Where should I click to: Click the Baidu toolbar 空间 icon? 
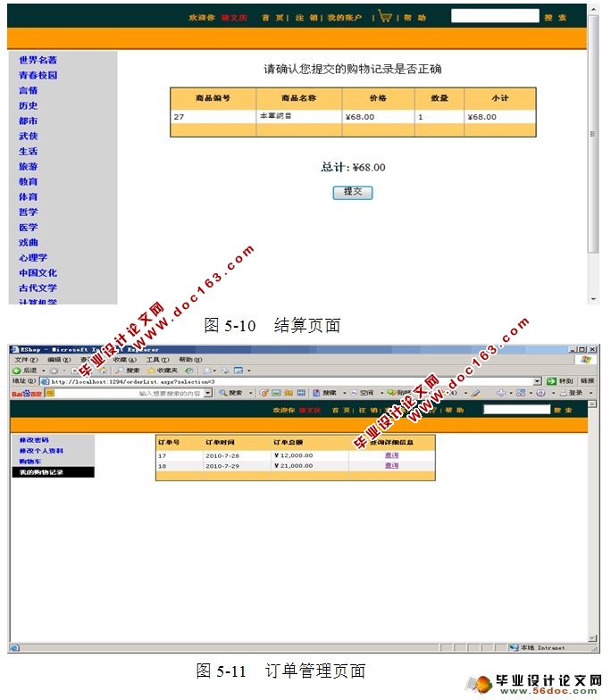[x=354, y=393]
